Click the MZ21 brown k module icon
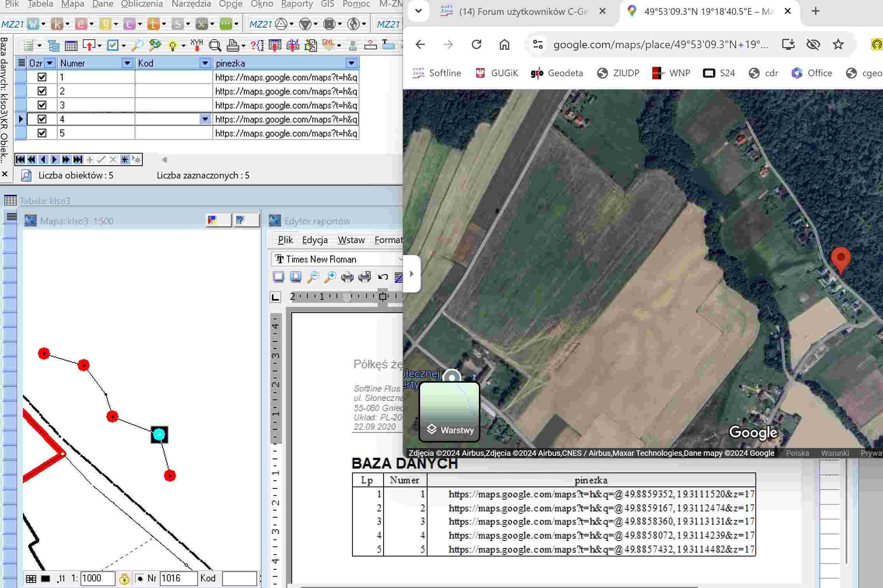The width and height of the screenshot is (883, 588). coord(57,24)
